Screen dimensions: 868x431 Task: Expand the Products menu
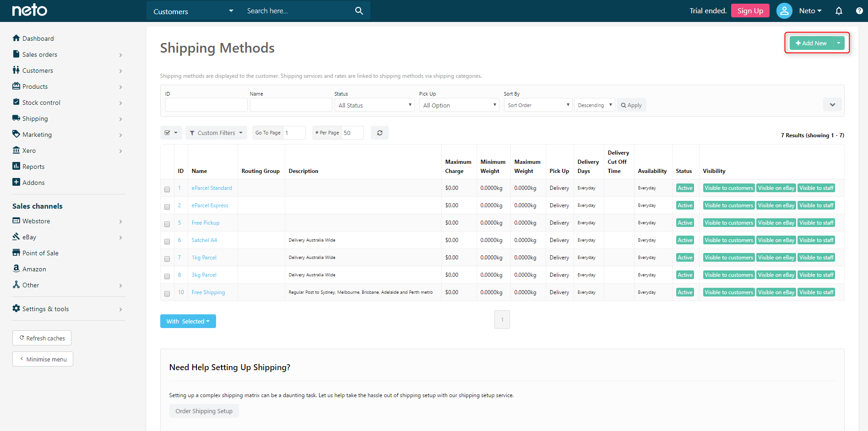coord(121,87)
